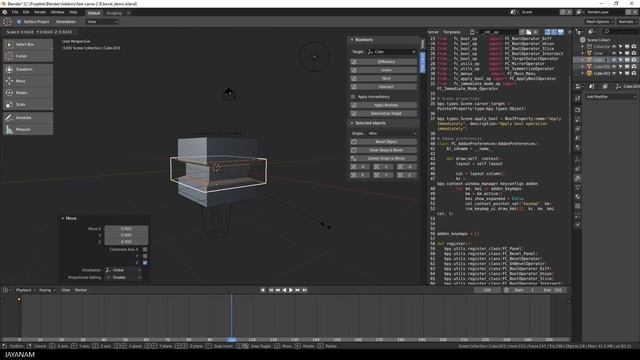Toggle visibility eye of Collection row

(613, 47)
